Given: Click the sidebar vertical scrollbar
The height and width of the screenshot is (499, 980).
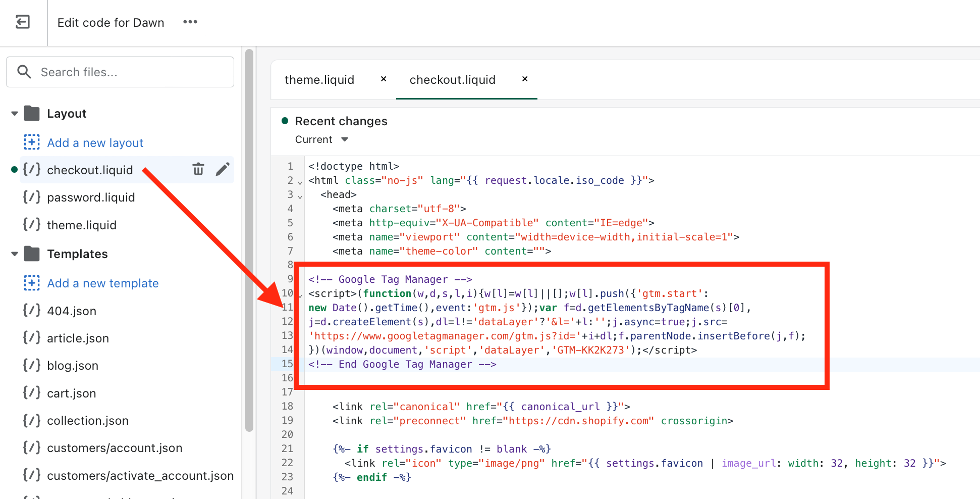Looking at the screenshot, I should click(x=249, y=240).
